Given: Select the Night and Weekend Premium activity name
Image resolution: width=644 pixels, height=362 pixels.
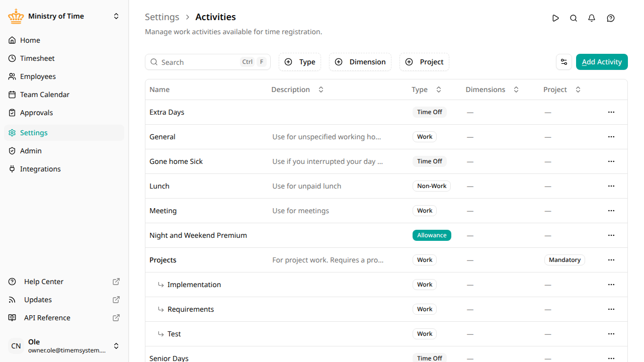Looking at the screenshot, I should (198, 235).
